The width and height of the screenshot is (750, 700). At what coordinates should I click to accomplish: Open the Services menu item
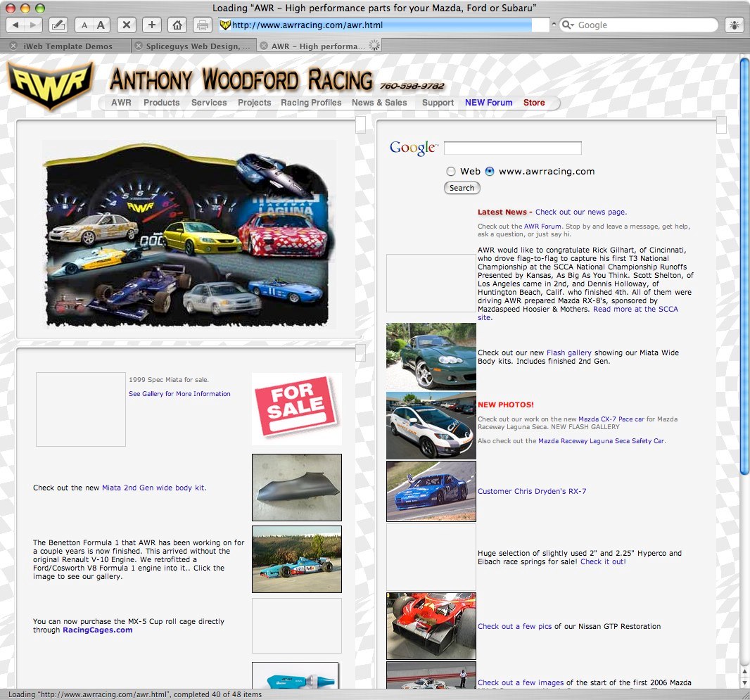(209, 102)
